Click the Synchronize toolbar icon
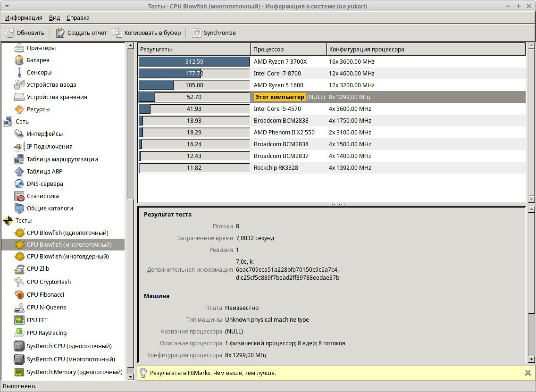This screenshot has width=536, height=392. [197, 33]
